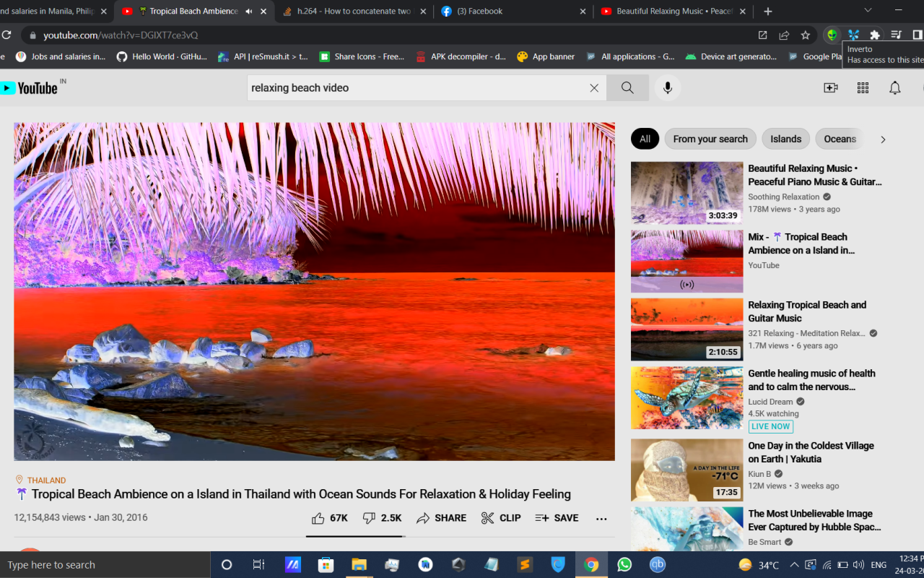
Task: Open the YouTube apps grid icon
Action: [x=863, y=87]
